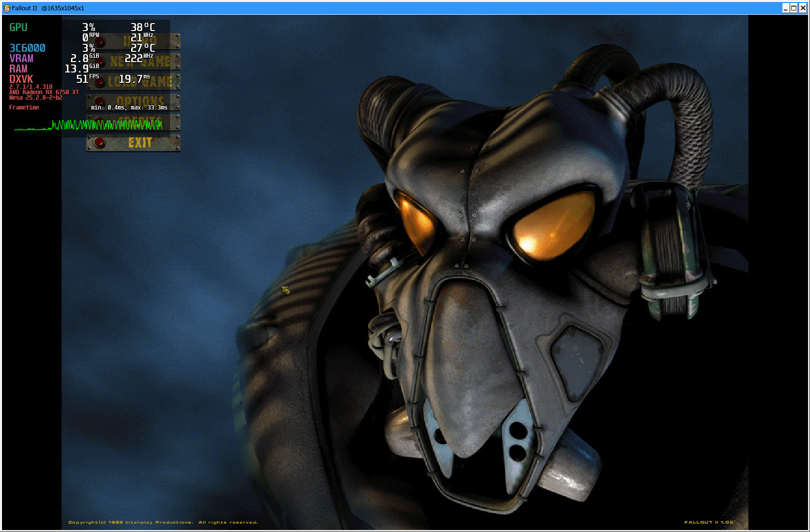Close the Fallout II window

(803, 8)
